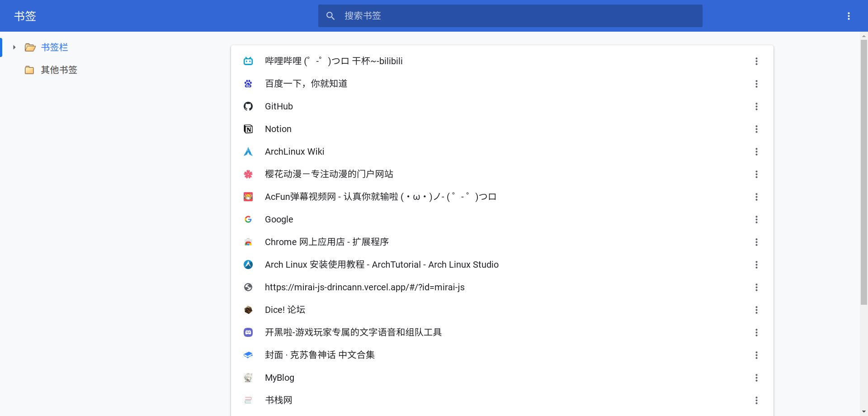
Task: Open more actions for mirai-js bookmark
Action: (756, 287)
